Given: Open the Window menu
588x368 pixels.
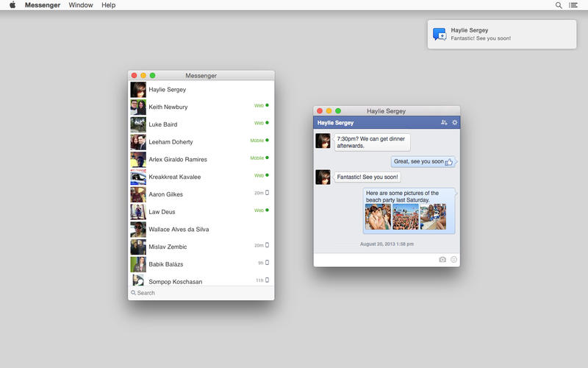Looking at the screenshot, I should (x=81, y=5).
